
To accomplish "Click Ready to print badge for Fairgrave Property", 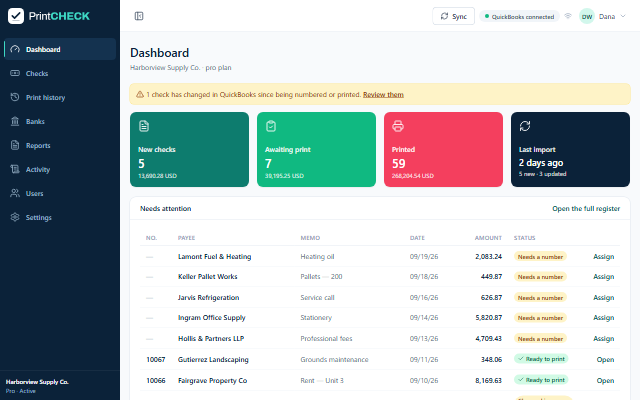I will (x=541, y=380).
